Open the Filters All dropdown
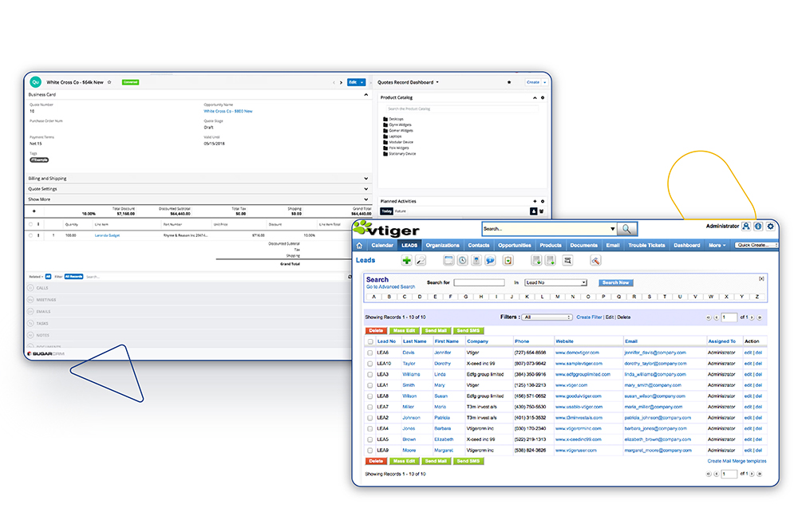Image resolution: width=798 pixels, height=532 pixels. (547, 317)
